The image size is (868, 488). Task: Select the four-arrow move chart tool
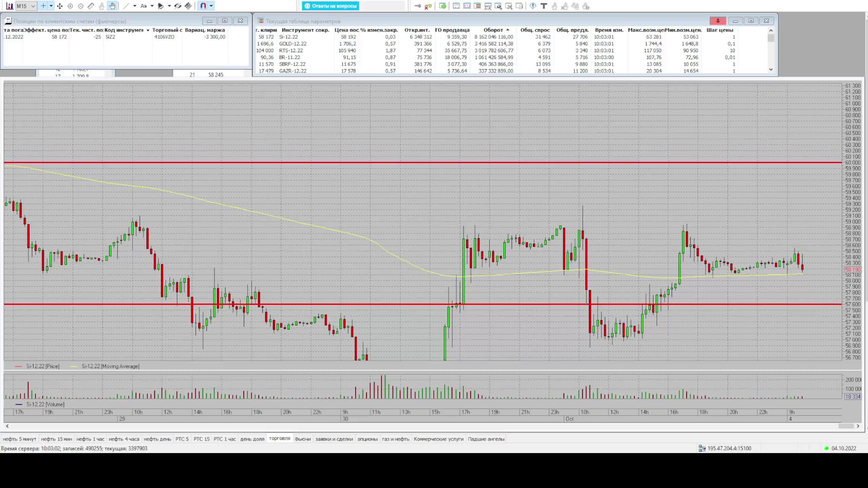60,6
